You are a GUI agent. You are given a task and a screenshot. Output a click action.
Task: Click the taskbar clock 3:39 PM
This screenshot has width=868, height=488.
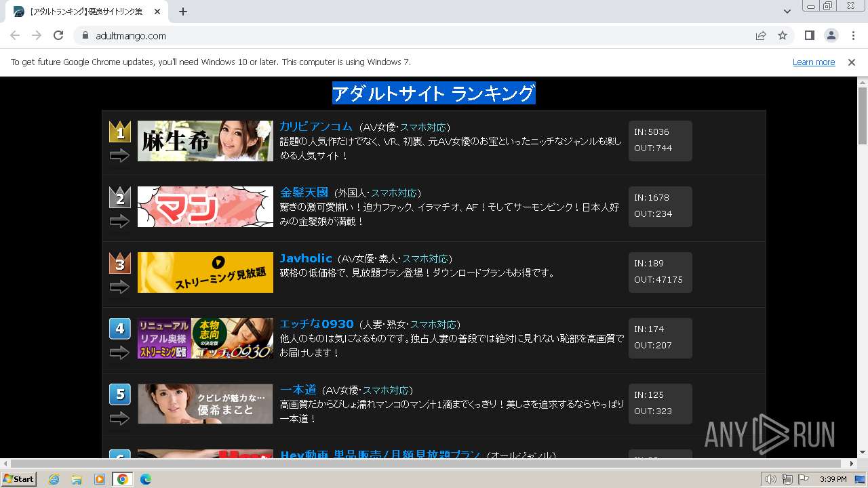[x=833, y=479]
